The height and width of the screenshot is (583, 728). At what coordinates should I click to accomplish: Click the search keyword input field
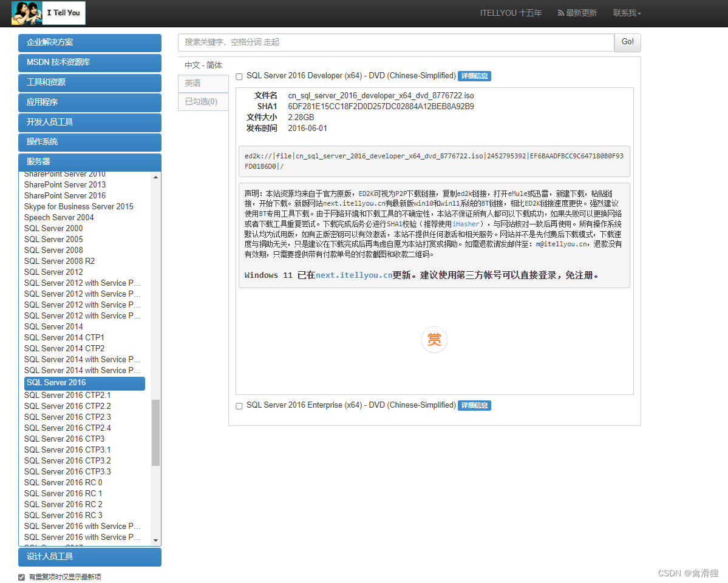point(396,42)
